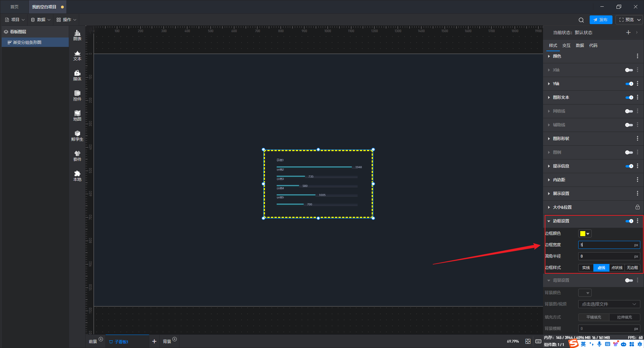The image size is (644, 348).
Task: Collapse the 边框设置 section
Action: click(x=549, y=221)
